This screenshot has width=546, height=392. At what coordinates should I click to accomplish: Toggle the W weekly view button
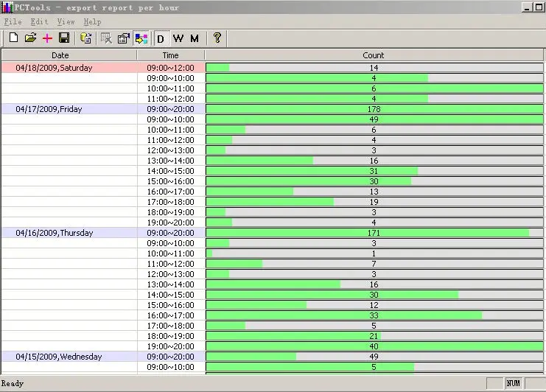pyautogui.click(x=178, y=38)
